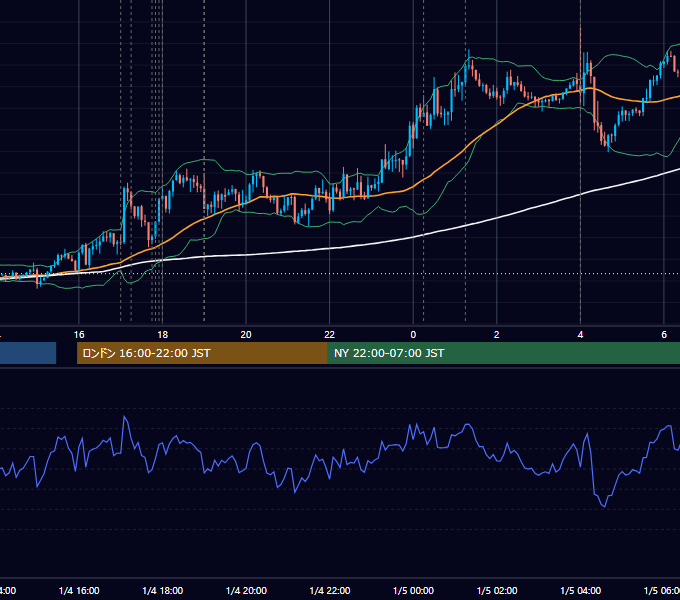Click the 20 hour label under price chart
This screenshot has width=680, height=600.
(246, 335)
